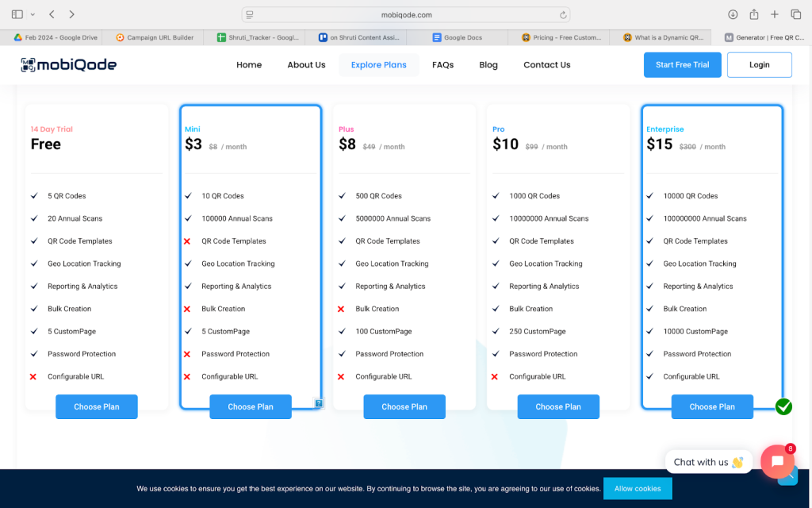Go back using the back arrow
This screenshot has height=508, width=812.
click(x=52, y=14)
